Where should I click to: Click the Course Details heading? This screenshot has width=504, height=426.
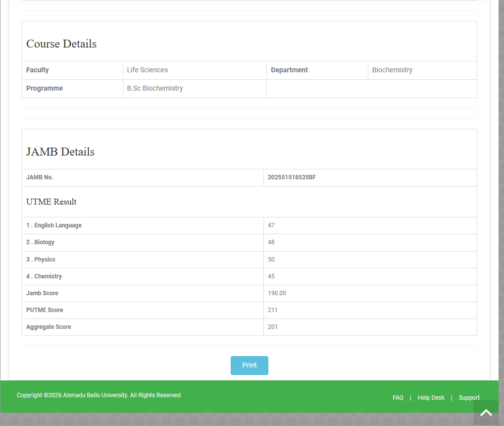(61, 44)
